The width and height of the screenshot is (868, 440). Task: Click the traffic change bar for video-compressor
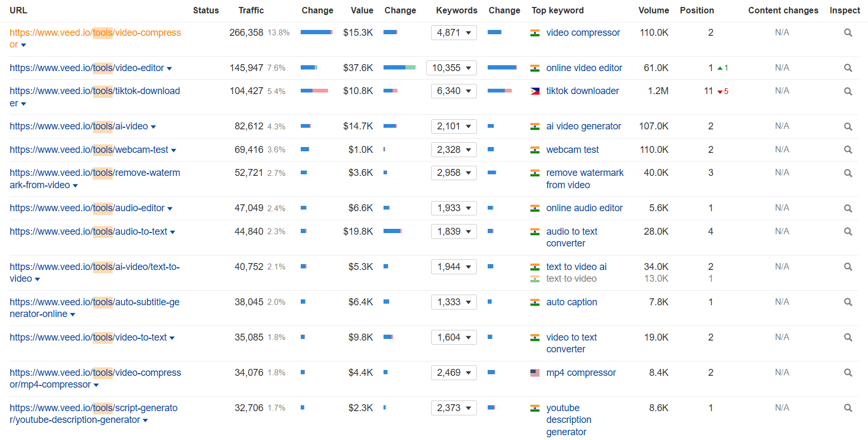(317, 32)
